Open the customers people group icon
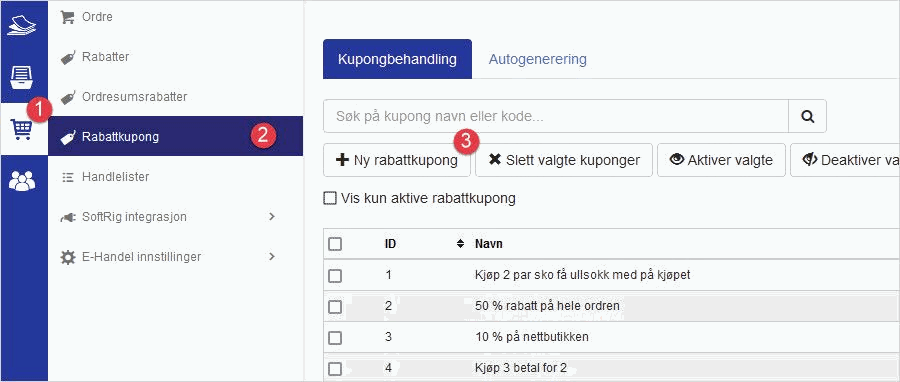 click(22, 181)
